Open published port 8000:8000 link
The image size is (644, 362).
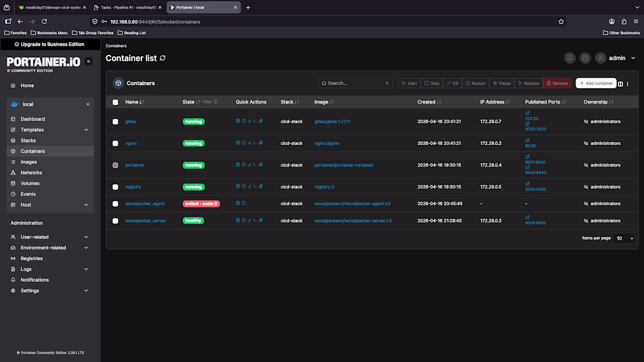pyautogui.click(x=535, y=223)
